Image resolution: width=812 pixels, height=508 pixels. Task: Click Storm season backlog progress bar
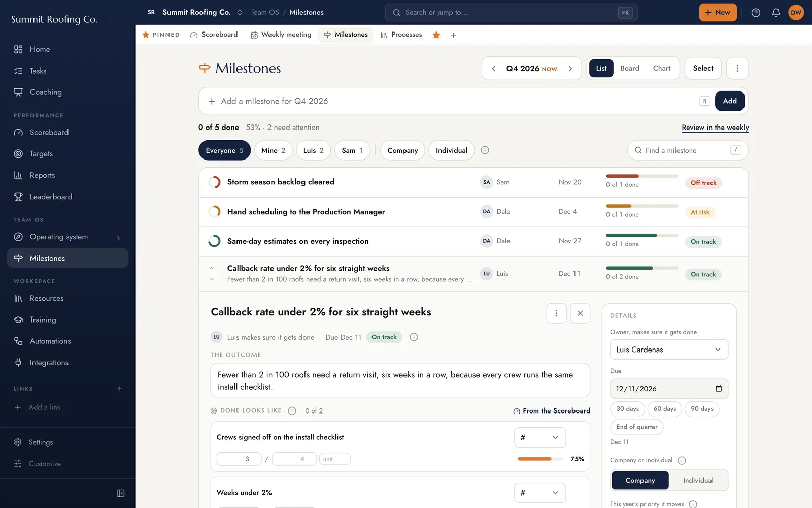(x=641, y=176)
